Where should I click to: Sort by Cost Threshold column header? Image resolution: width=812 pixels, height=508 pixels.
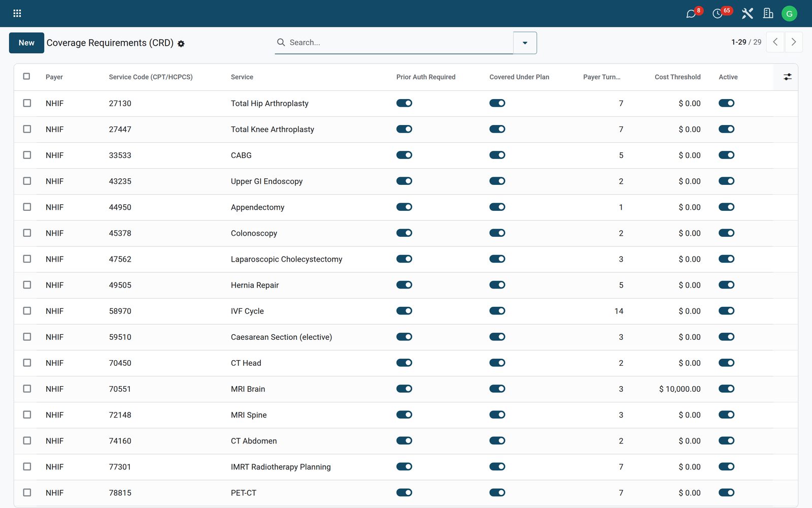pos(678,77)
